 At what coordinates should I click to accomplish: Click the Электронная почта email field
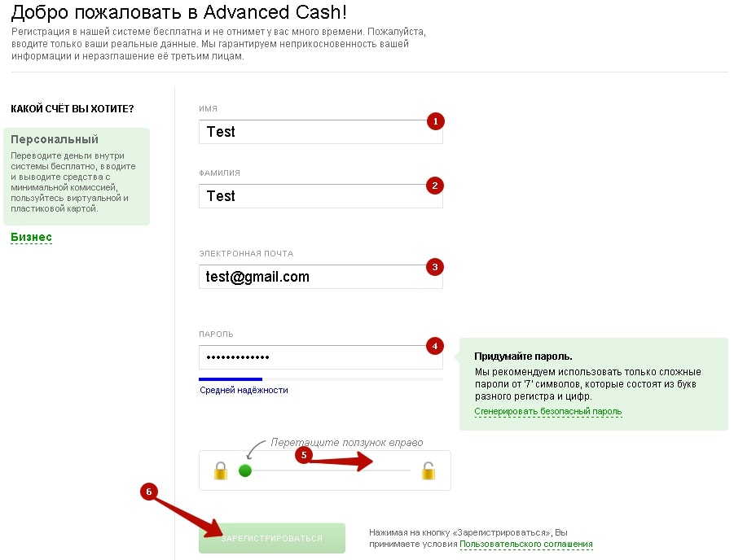321,277
